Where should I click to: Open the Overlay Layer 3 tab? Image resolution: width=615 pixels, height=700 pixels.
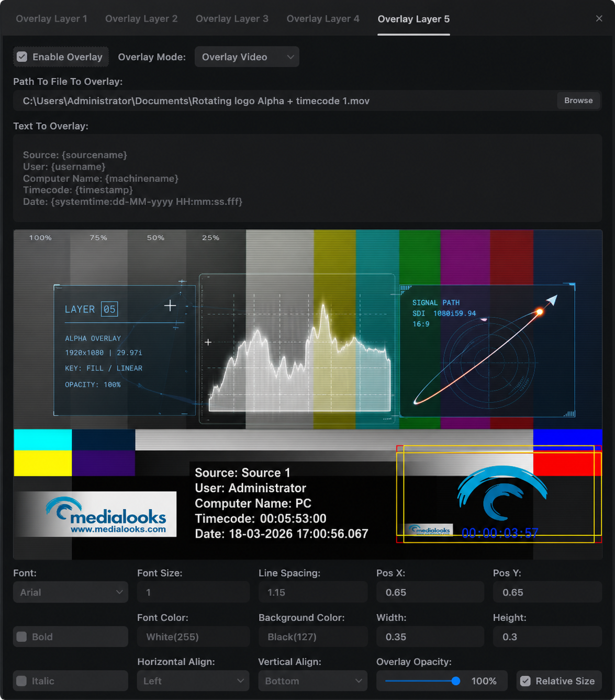coord(232,19)
